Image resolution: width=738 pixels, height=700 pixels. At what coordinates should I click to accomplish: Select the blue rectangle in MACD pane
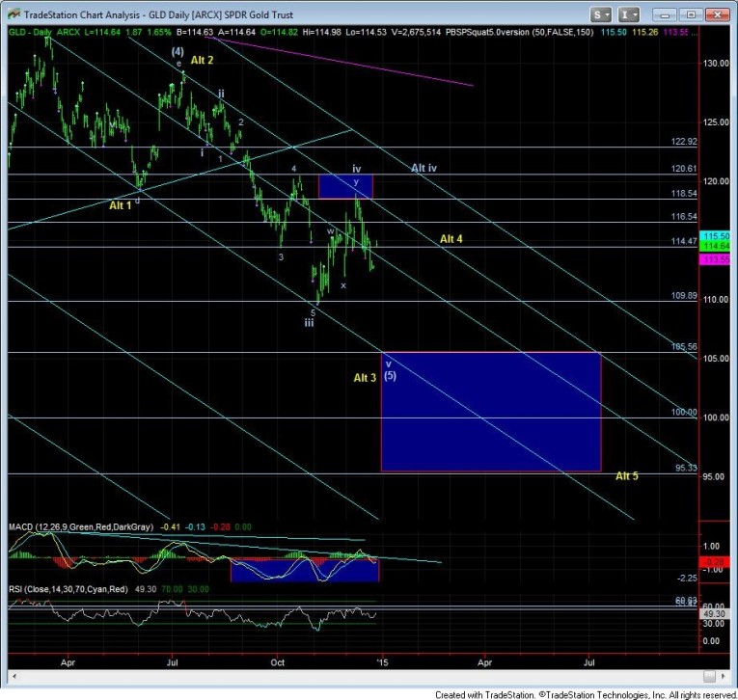coord(305,570)
